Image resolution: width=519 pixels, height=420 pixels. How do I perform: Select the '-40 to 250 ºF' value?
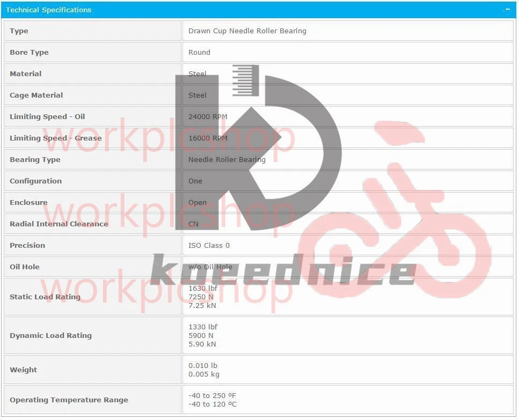(212, 396)
